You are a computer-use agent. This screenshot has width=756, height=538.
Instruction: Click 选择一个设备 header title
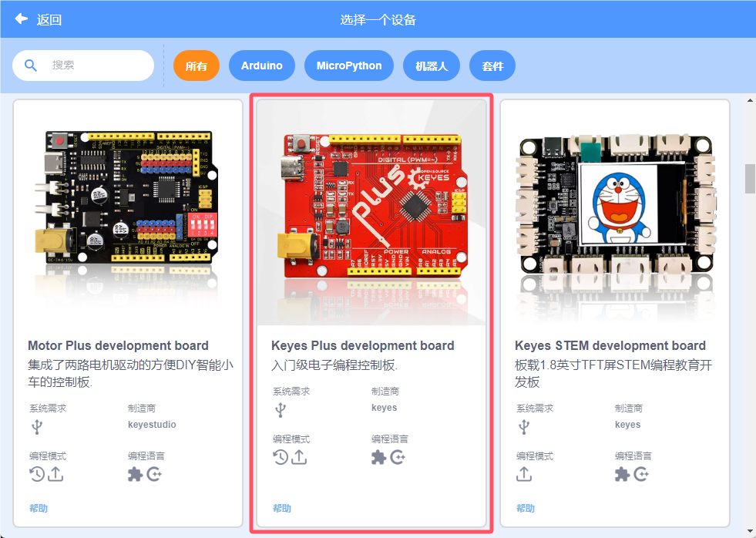(x=378, y=20)
